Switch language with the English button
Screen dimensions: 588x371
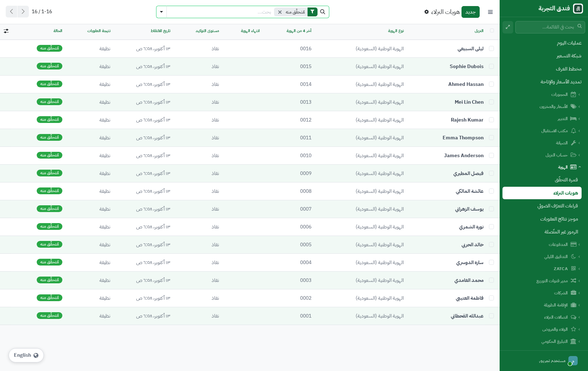(x=26, y=355)
